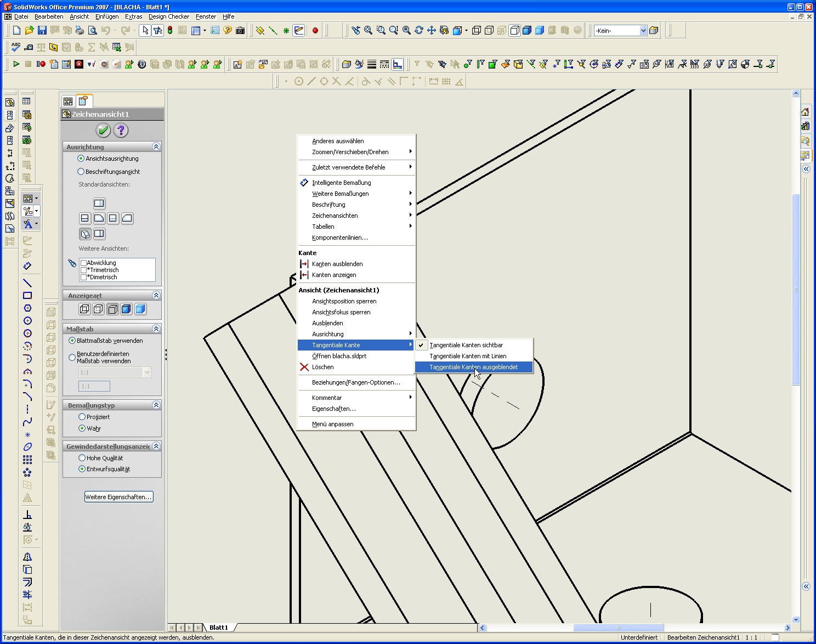Select the Beschriftungsansicht radio button
This screenshot has height=644, width=816.
[x=81, y=172]
